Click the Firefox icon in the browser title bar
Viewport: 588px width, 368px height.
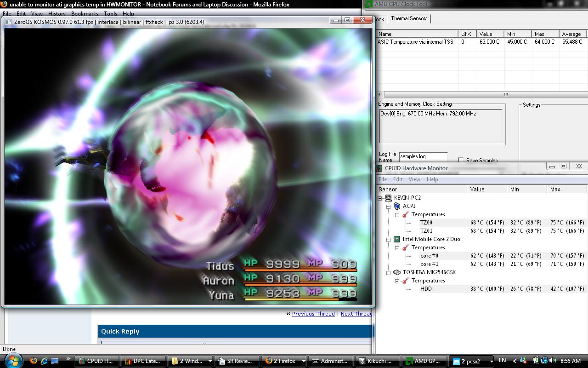pyautogui.click(x=4, y=4)
